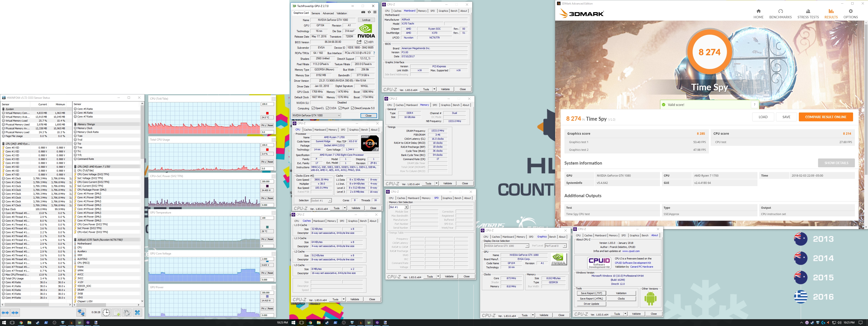Launch Chrome from left taskbar
The height and width of the screenshot is (326, 868).
pyautogui.click(x=21, y=323)
